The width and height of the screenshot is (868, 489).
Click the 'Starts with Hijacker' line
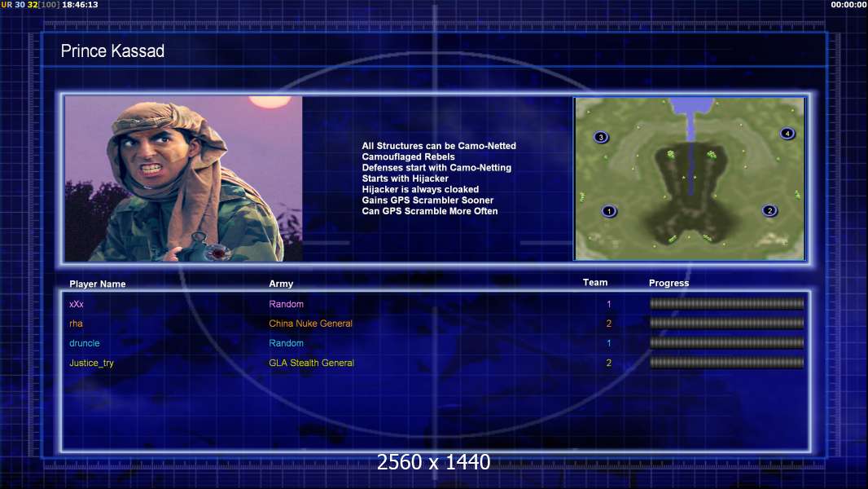click(x=406, y=178)
